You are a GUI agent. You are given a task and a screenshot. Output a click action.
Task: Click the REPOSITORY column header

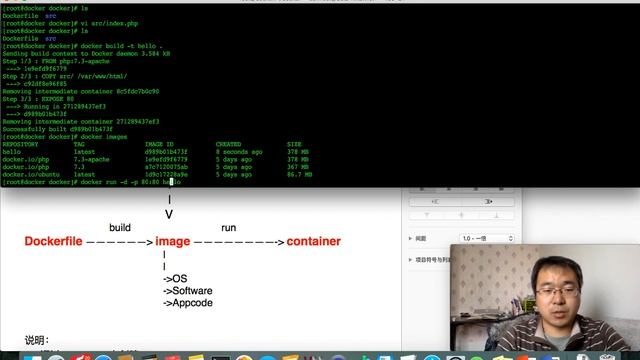click(20, 144)
